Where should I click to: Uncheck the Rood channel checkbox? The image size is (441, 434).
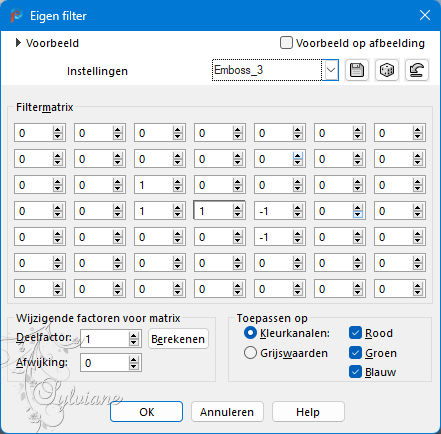[x=355, y=333]
